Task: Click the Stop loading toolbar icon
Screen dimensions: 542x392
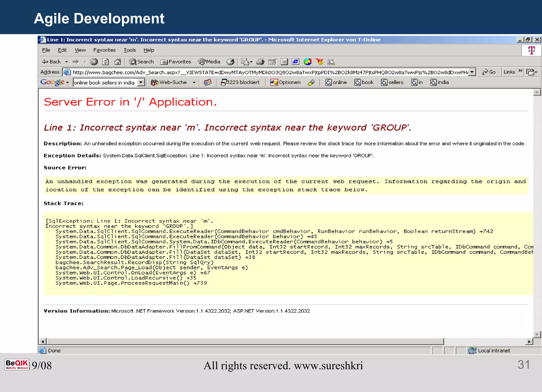Action: [x=94, y=62]
